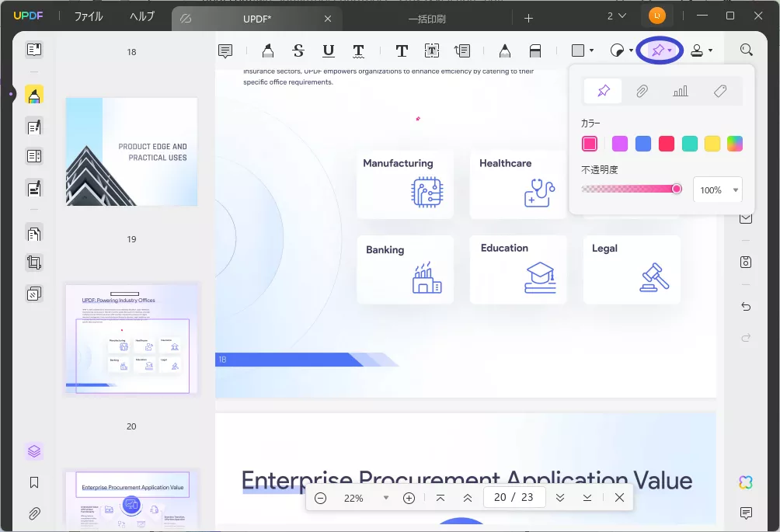Pick the pink-red selected color swatch
Screen dimensions: 780x532
[x=590, y=144]
